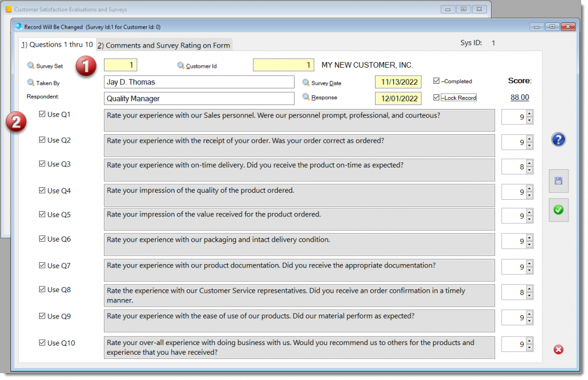The height and width of the screenshot is (380, 588).
Task: Maximize the Record Will Be Changed window
Action: tap(552, 26)
